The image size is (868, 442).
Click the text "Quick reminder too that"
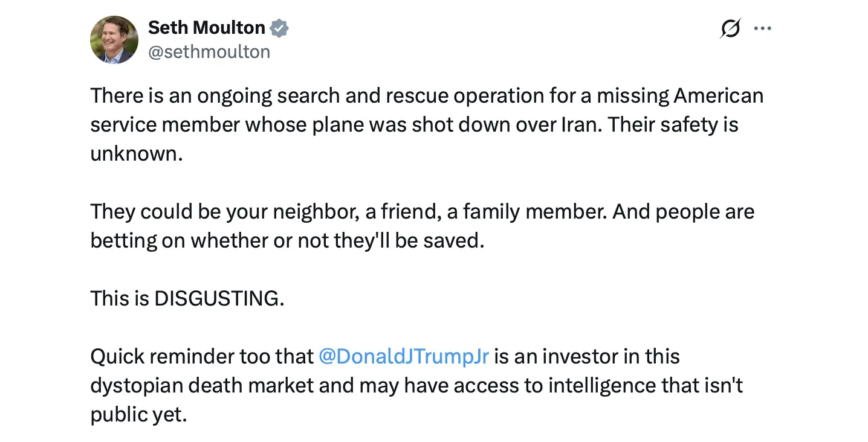[x=202, y=356]
